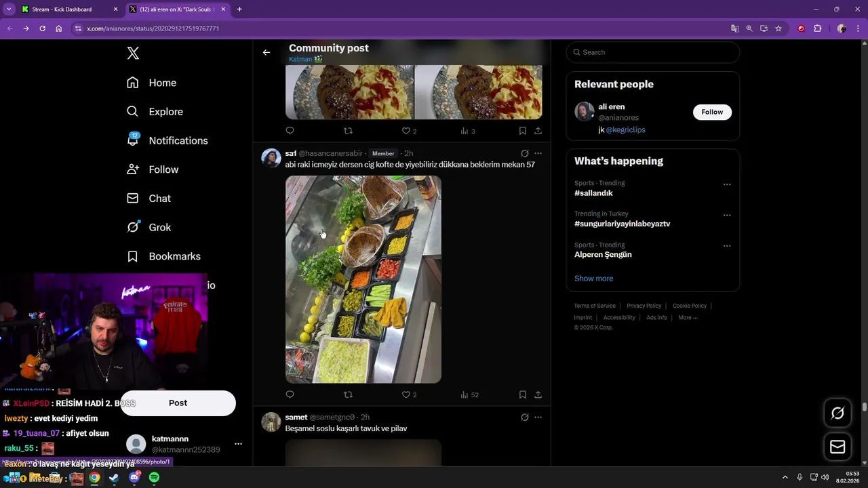Open @hasancanersabir profile handle

pos(330,153)
